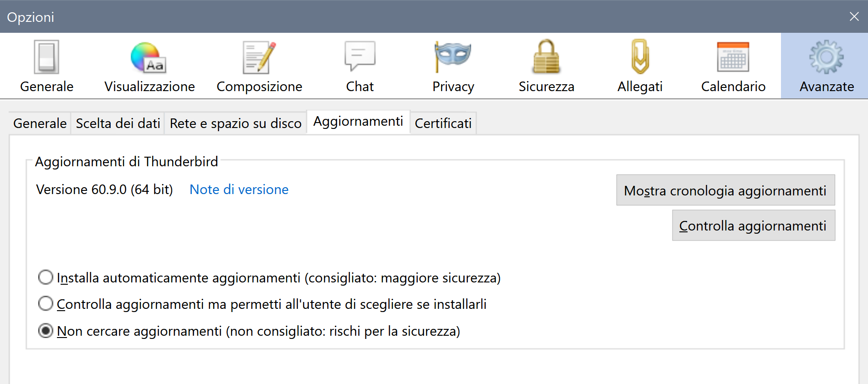Enable automatic update installation radio button
868x384 pixels.
(46, 277)
